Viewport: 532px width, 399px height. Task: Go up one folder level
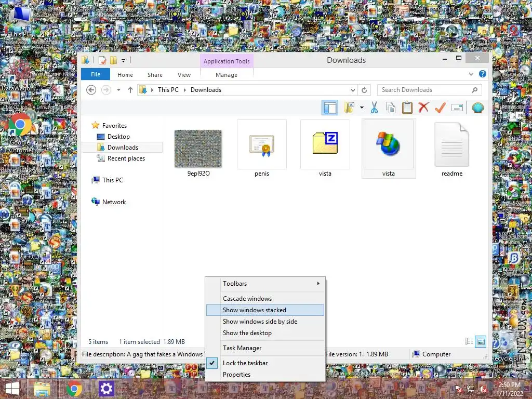coord(130,90)
